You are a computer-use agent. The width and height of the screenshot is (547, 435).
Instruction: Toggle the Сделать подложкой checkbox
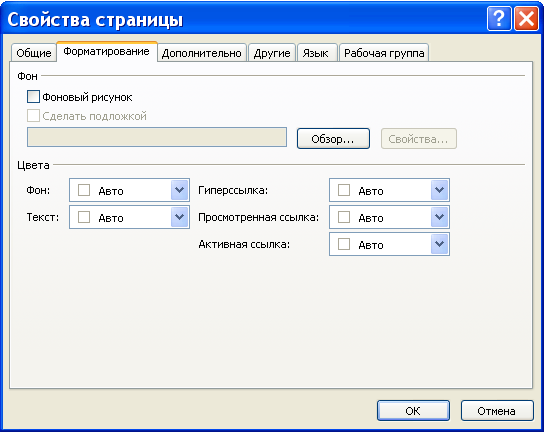(x=33, y=115)
